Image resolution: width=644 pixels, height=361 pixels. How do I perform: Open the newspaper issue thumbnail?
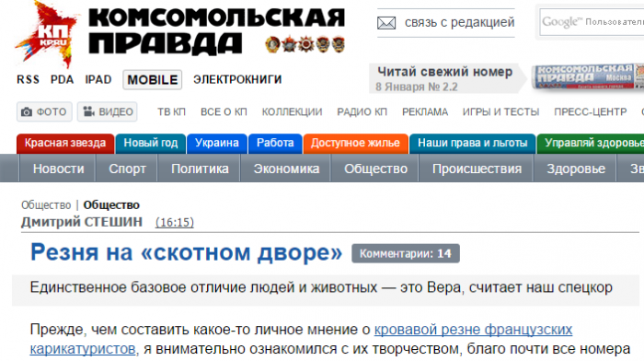pyautogui.click(x=588, y=76)
